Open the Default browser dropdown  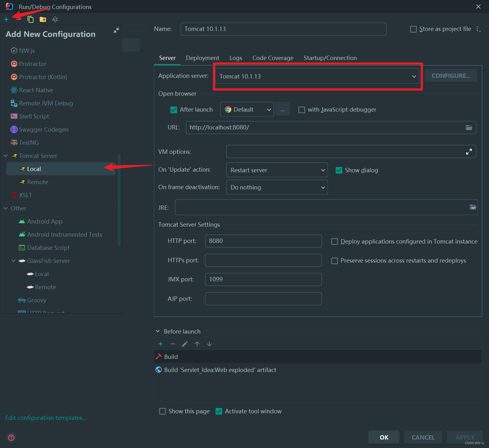(247, 109)
